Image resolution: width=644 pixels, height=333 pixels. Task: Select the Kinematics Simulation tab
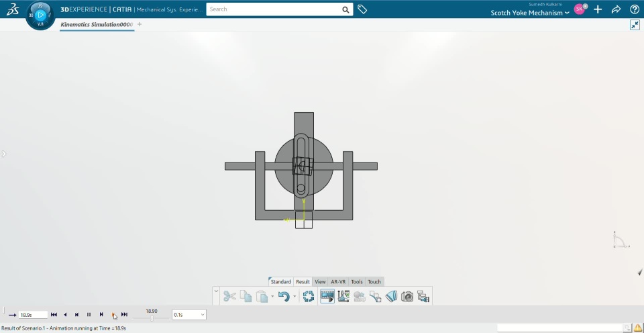[x=97, y=24]
